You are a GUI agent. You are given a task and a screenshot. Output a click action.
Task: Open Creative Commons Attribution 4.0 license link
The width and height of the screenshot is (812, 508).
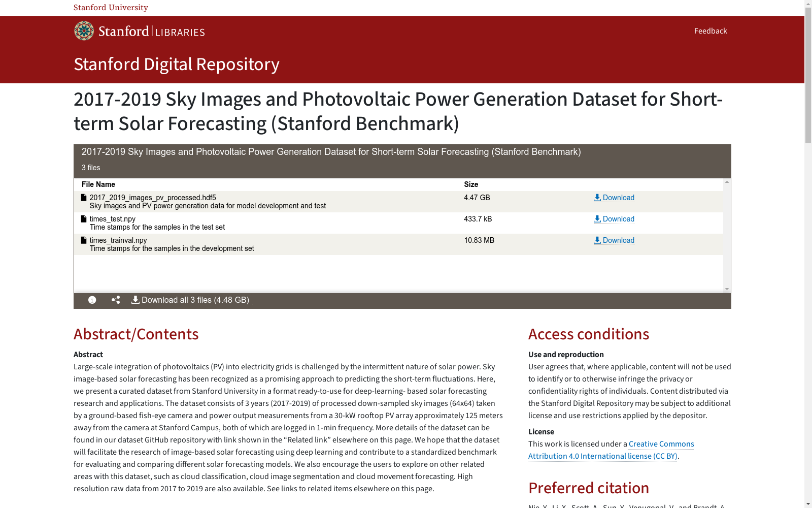tap(611, 450)
